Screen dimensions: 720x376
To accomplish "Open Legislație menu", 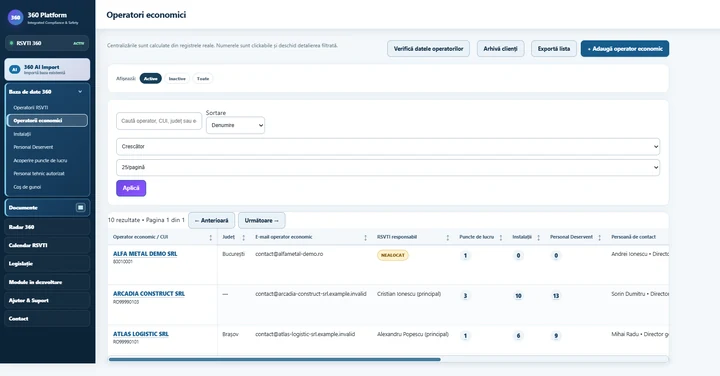I will click(x=47, y=264).
